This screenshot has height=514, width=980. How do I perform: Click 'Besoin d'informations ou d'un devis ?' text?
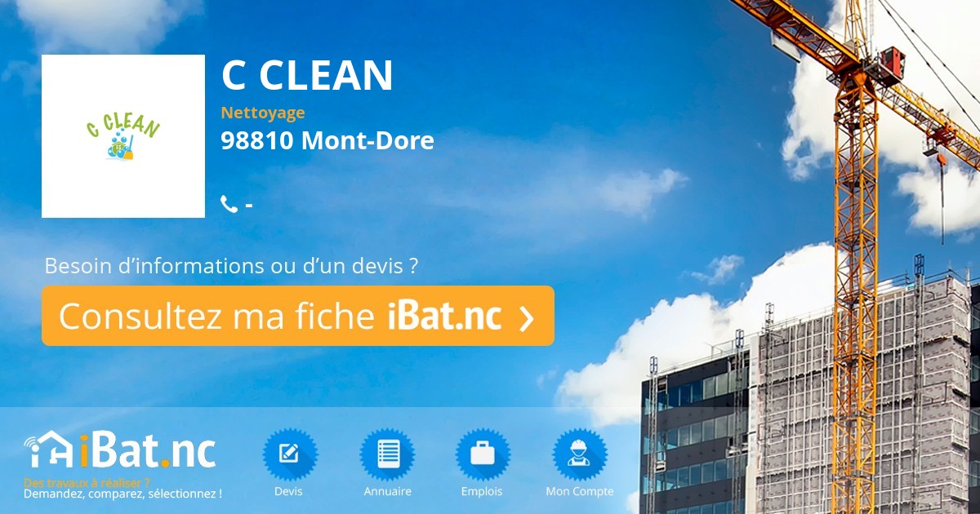click(231, 266)
